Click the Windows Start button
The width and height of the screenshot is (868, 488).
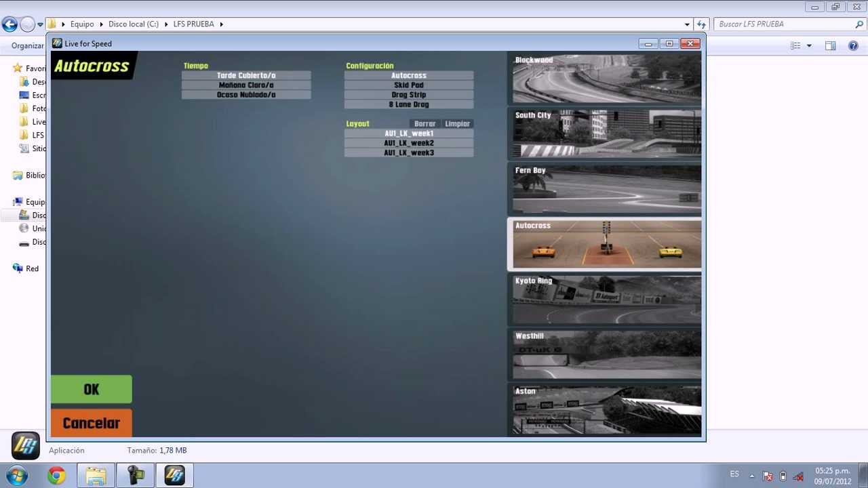16,475
